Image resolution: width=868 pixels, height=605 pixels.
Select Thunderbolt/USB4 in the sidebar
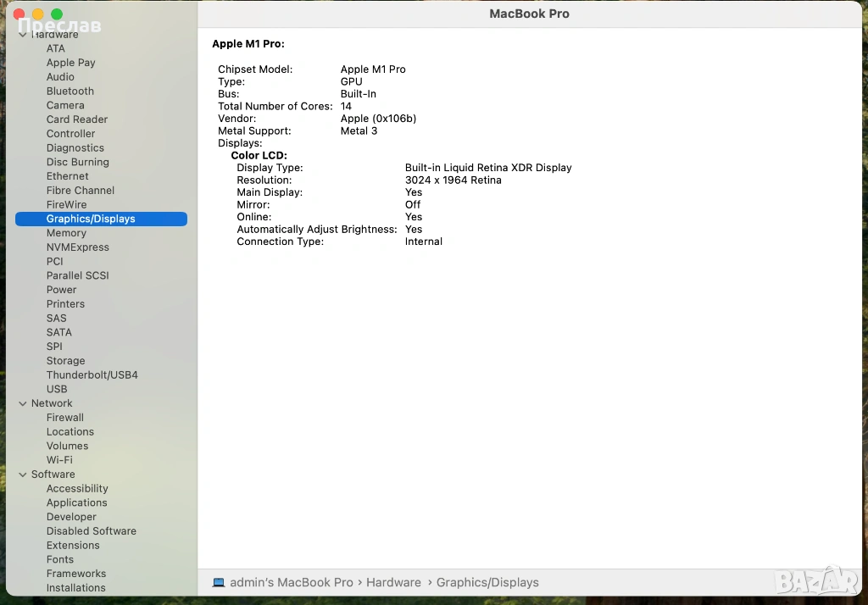[x=92, y=375]
